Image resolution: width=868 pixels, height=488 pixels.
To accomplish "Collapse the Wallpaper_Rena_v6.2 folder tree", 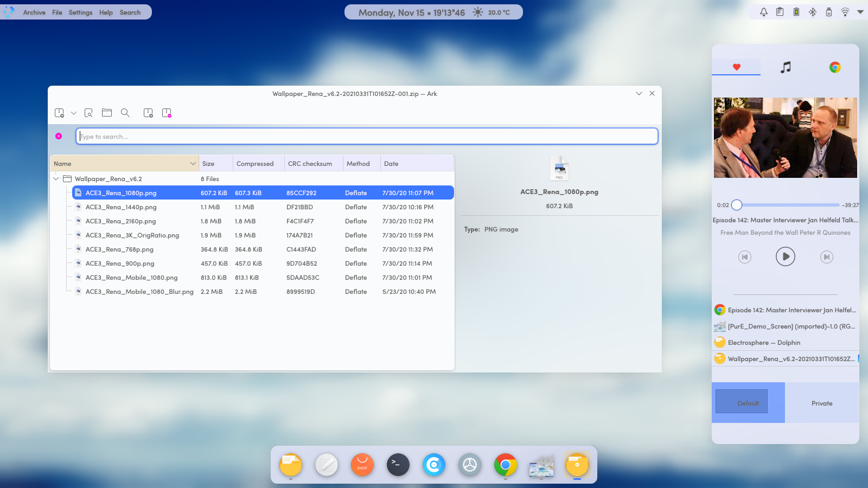I will [x=56, y=179].
